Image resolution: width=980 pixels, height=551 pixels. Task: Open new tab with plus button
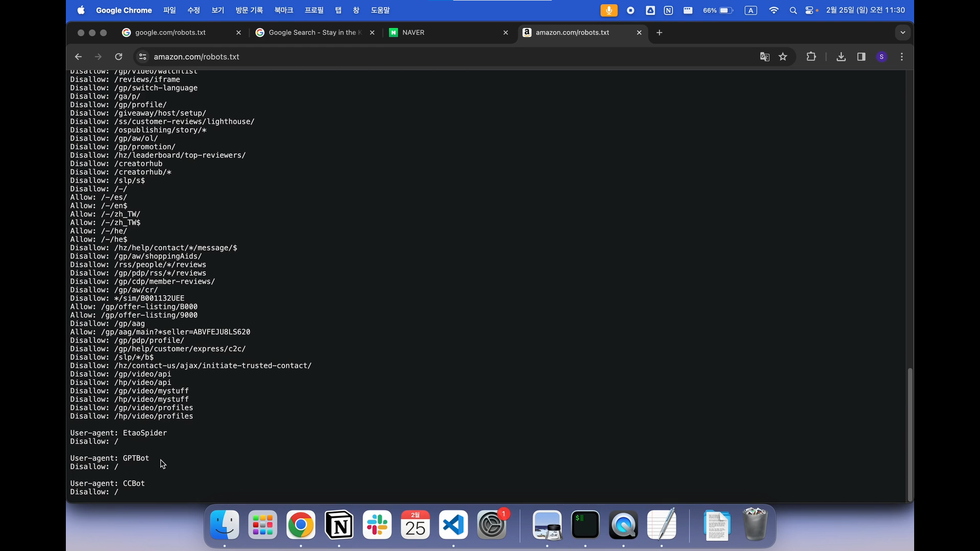tap(659, 33)
